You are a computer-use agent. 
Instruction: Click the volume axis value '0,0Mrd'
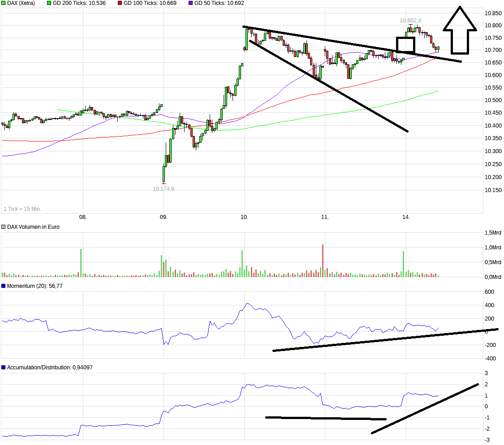point(493,277)
